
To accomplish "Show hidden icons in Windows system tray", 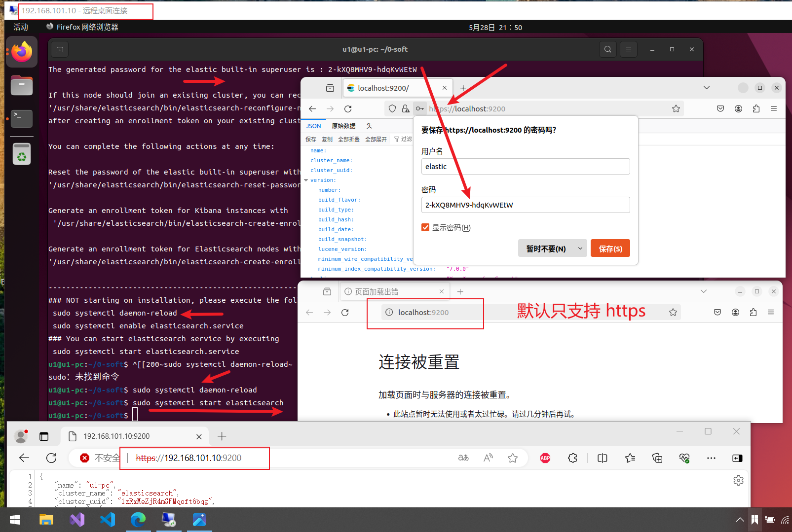I will point(740,520).
